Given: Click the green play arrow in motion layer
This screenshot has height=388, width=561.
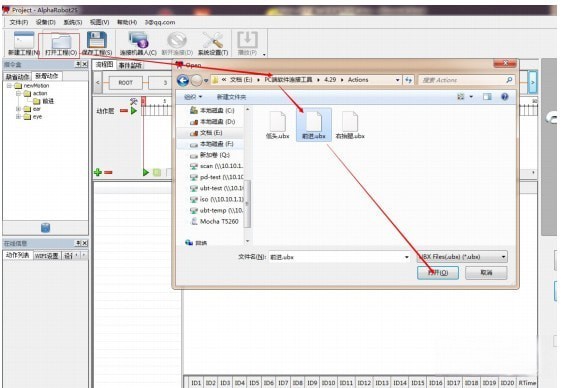Looking at the screenshot, I should (134, 111).
